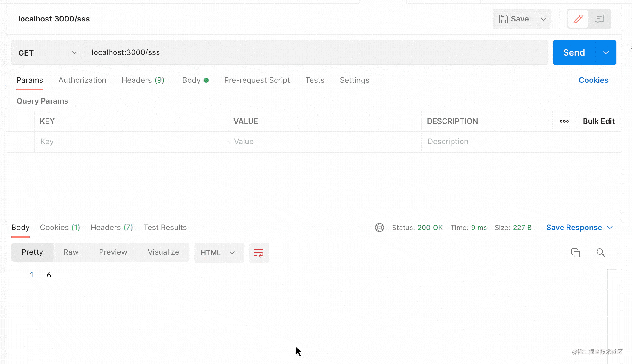Expand the Save options chevron

point(543,19)
